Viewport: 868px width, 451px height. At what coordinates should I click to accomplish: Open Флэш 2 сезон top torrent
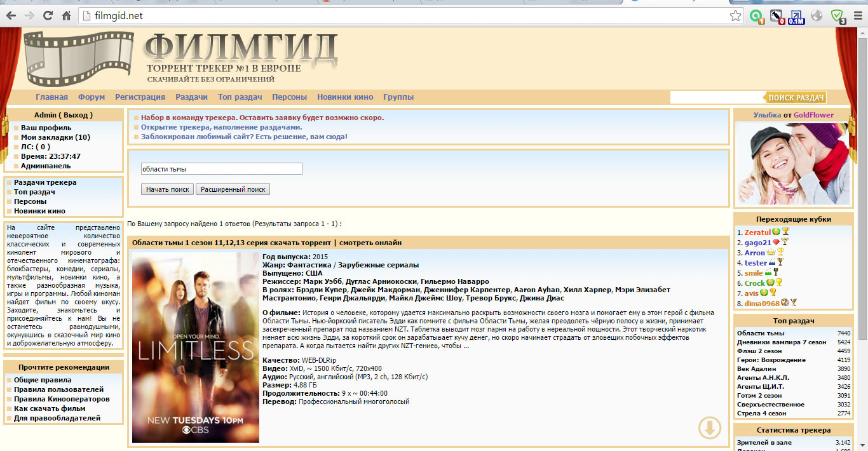click(759, 351)
